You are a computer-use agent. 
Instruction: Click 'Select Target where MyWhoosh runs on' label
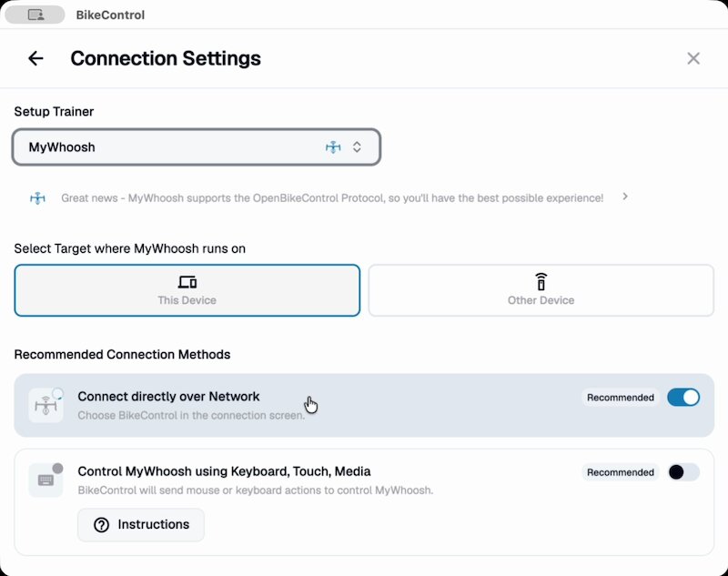click(x=129, y=248)
